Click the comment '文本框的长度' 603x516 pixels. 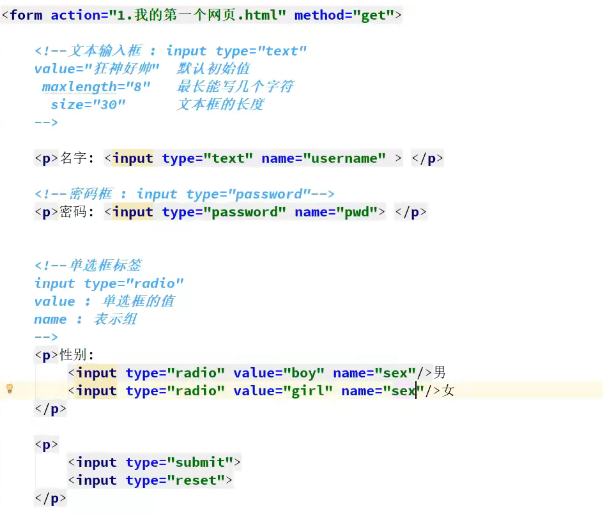pos(221,104)
